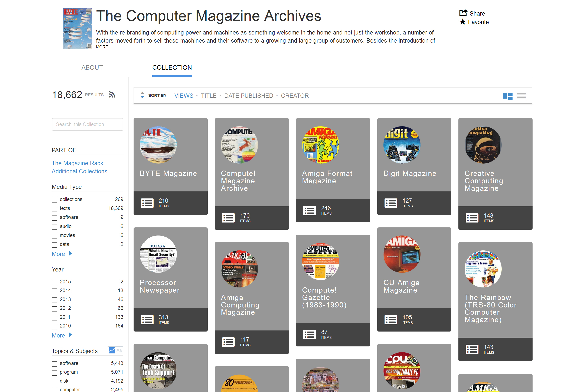Screen dimensions: 566x392
Task: Open Amiga Computing Magazine title
Action: [240, 305]
